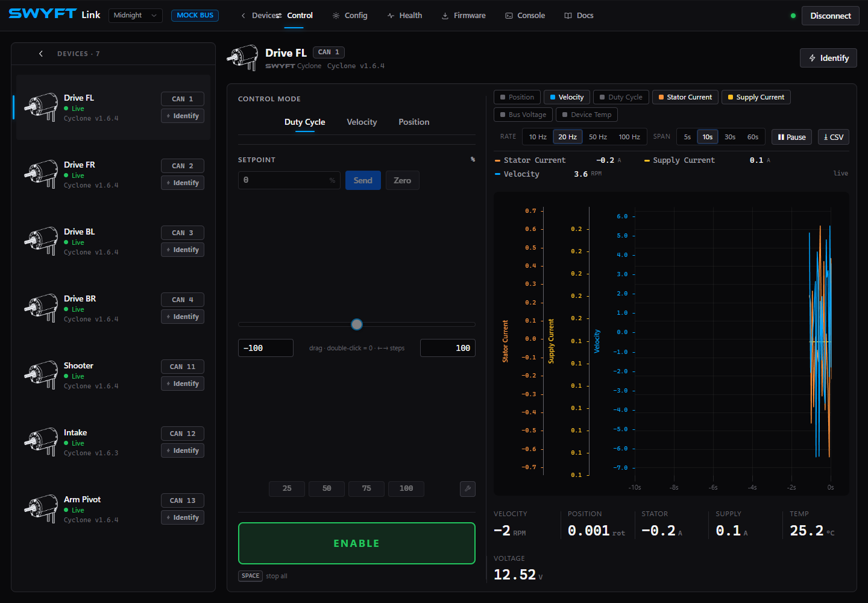868x603 pixels.
Task: Set the plot span to 60s
Action: click(x=753, y=137)
